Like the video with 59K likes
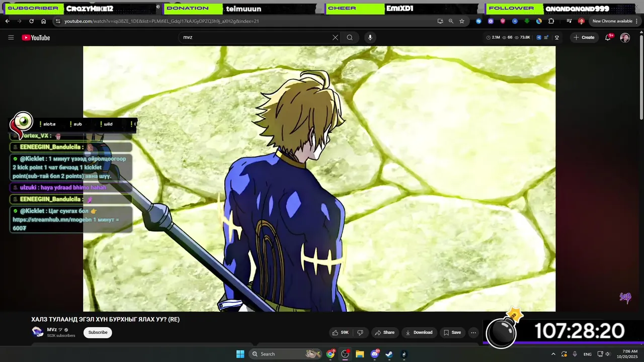 341,332
